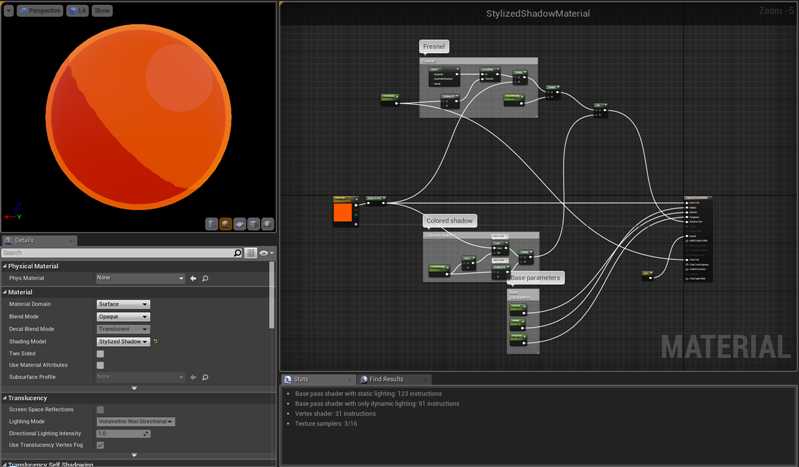Collapse Translucency Self Shadowing section
799x467 pixels.
click(x=5, y=464)
